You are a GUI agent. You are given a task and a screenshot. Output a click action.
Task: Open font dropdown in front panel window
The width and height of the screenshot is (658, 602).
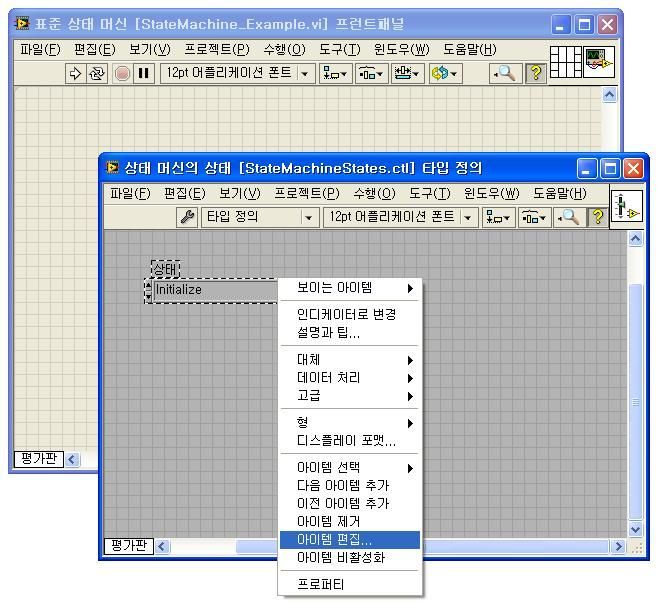pos(238,73)
